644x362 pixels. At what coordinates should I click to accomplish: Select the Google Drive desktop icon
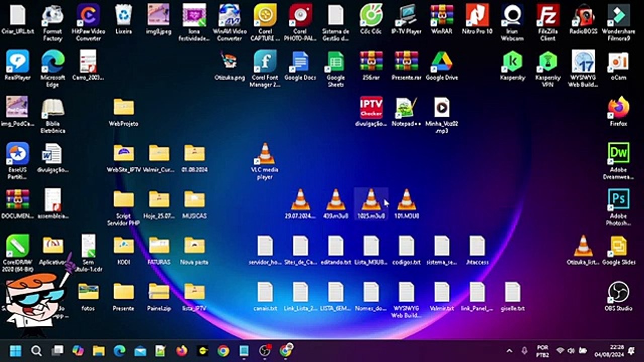click(442, 65)
